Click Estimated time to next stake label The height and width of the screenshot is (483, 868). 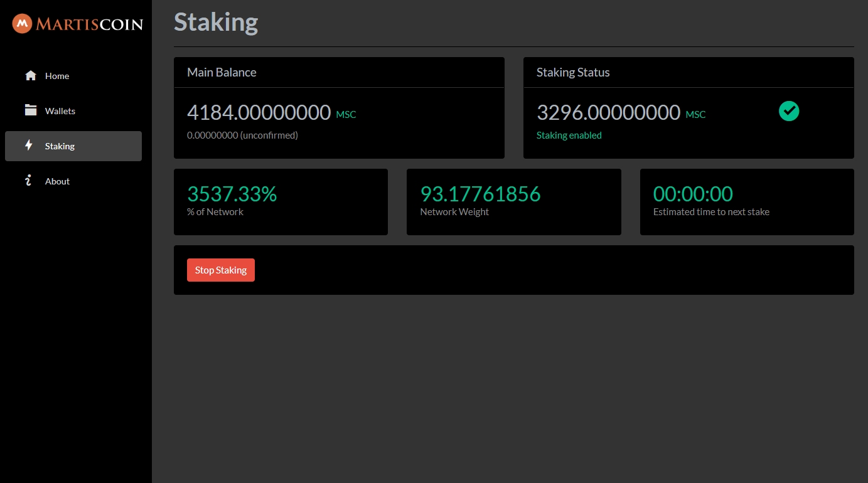tap(711, 212)
